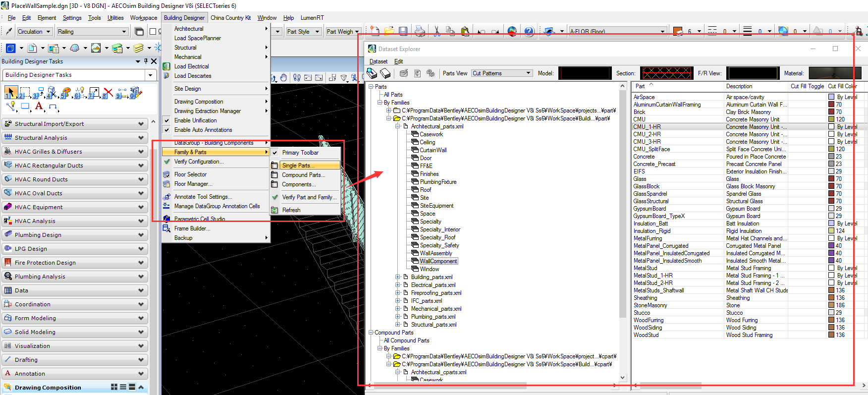Click the Save diskette icon
This screenshot has width=868, height=395.
click(403, 31)
